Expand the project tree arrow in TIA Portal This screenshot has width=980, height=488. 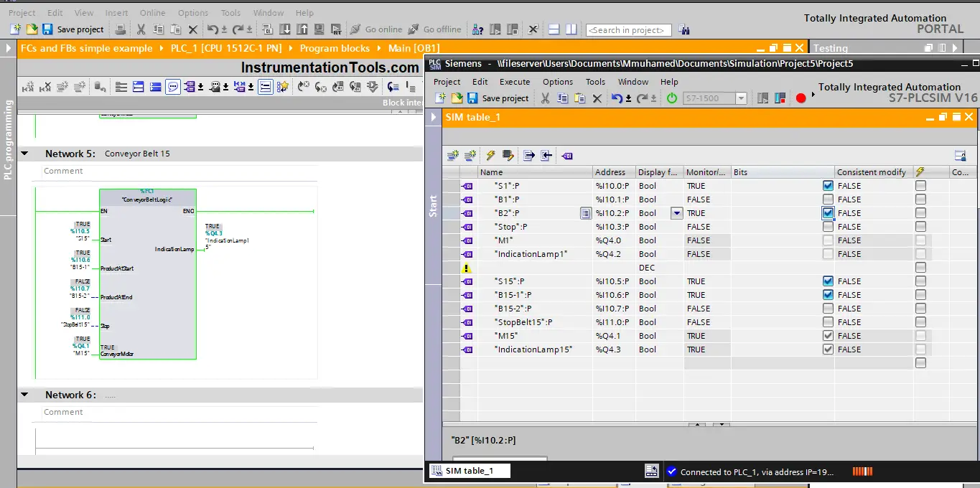click(x=9, y=48)
